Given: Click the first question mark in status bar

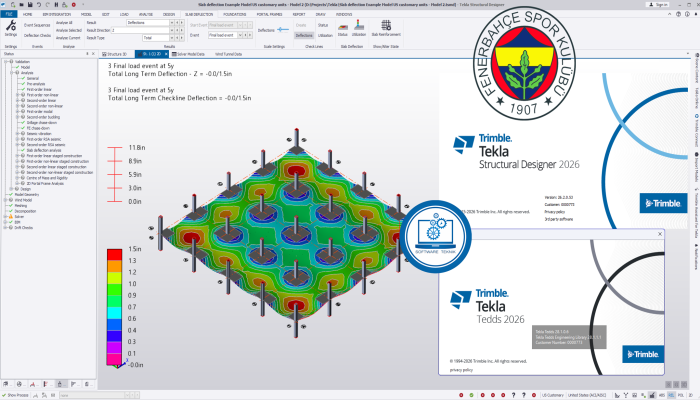Looking at the screenshot, I should click(x=513, y=395).
